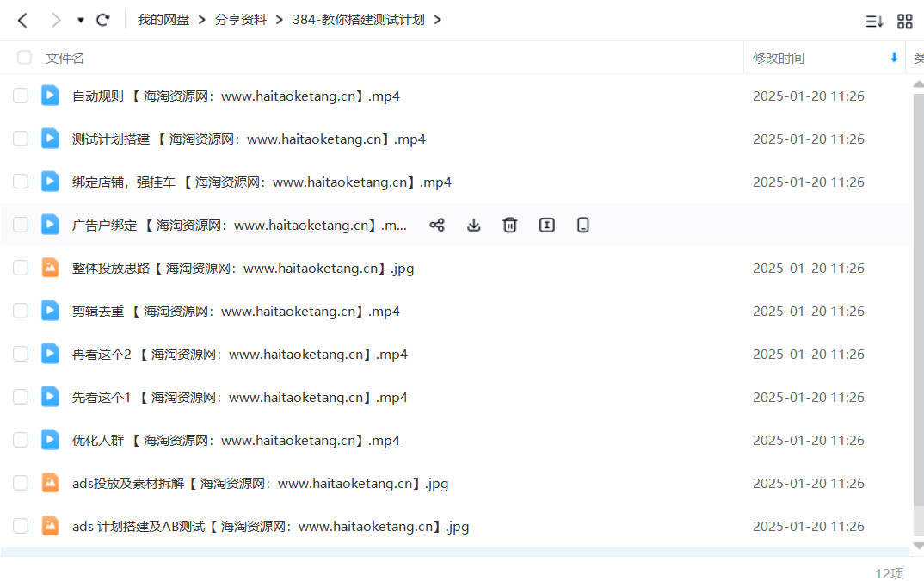Click the video icon of 再看这个2 file
This screenshot has width=924, height=581.
[50, 354]
